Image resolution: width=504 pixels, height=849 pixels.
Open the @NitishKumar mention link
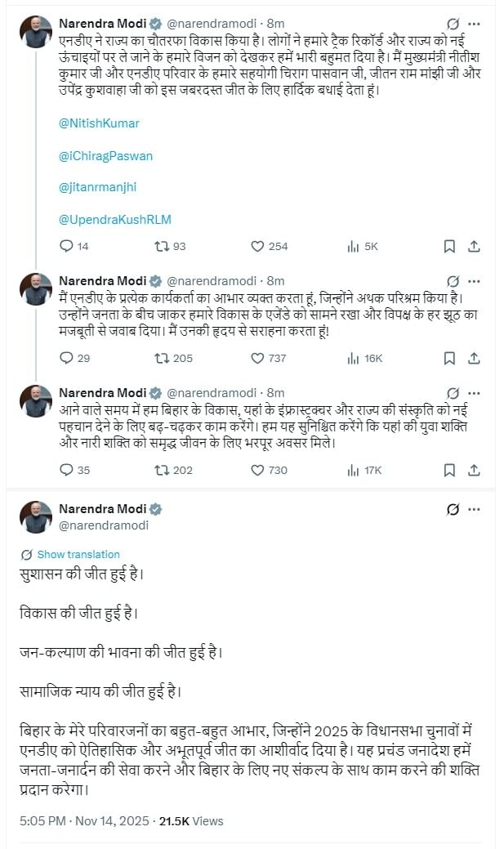[x=99, y=123]
